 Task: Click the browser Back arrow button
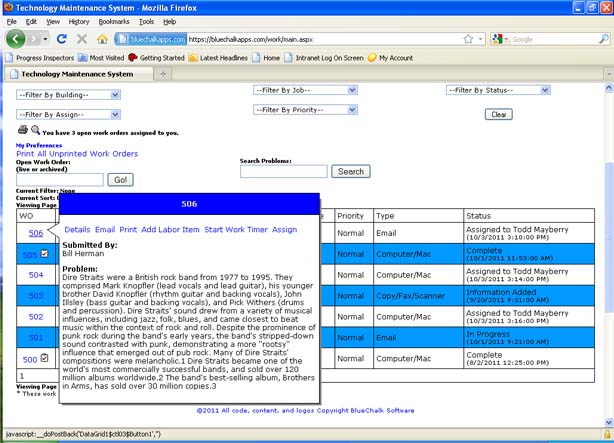16,39
